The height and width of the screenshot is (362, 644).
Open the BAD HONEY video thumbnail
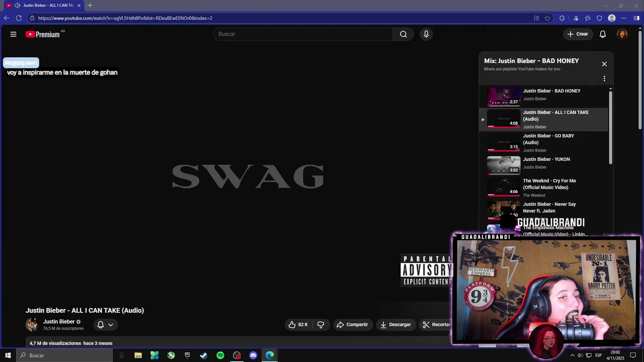[x=504, y=97]
